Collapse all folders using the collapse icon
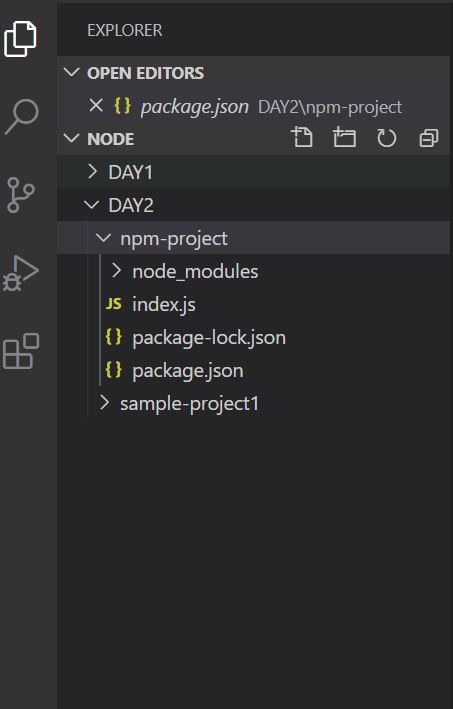The height and width of the screenshot is (709, 453). (x=429, y=138)
